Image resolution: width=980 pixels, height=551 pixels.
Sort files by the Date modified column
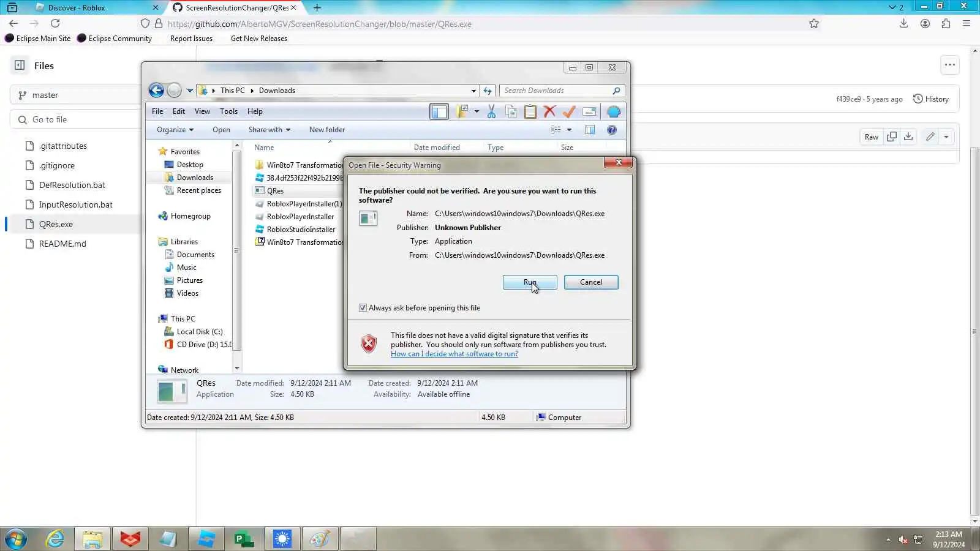click(x=437, y=148)
